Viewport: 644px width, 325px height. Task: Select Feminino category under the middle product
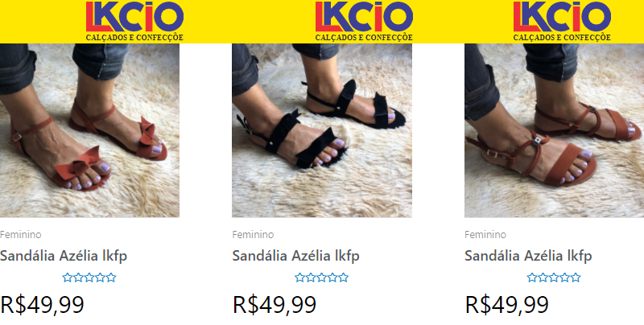tap(253, 235)
